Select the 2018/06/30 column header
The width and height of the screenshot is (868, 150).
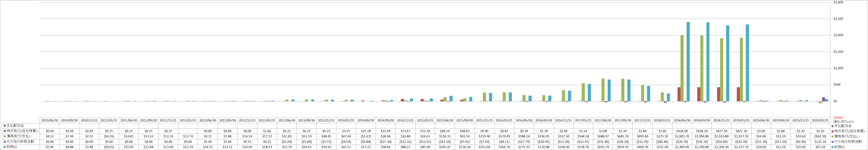click(682, 120)
